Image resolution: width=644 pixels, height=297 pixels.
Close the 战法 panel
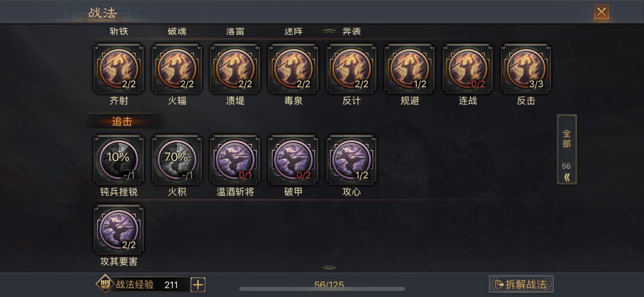(x=601, y=12)
